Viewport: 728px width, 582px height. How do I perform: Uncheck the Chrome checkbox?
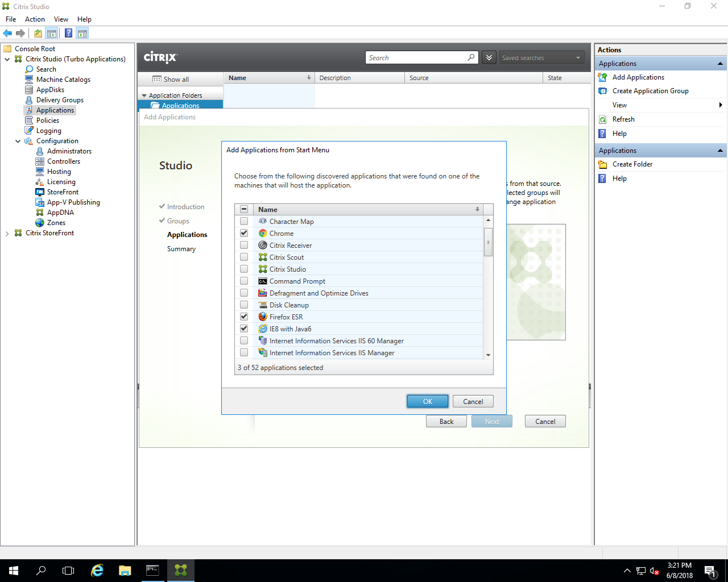click(x=243, y=233)
